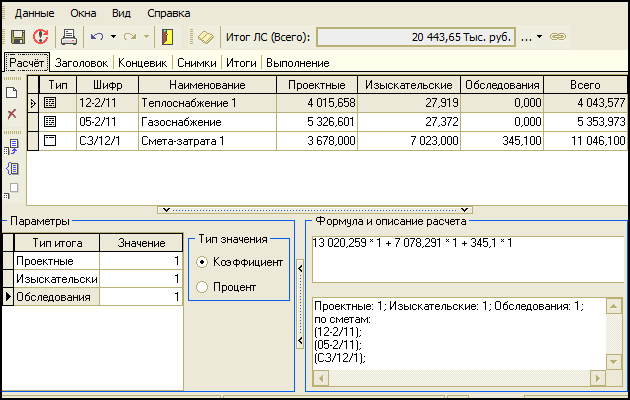Image resolution: width=630 pixels, height=400 pixels.
Task: Open the Undo history dropdown arrow
Action: click(114, 37)
